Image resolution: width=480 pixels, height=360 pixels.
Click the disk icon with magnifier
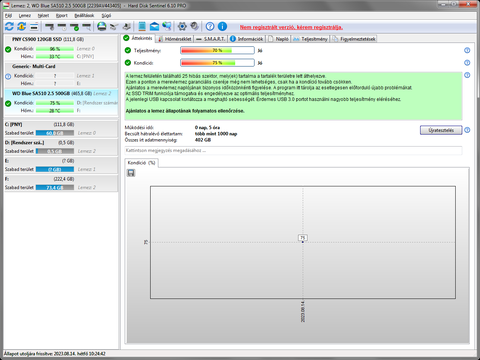(x=87, y=26)
